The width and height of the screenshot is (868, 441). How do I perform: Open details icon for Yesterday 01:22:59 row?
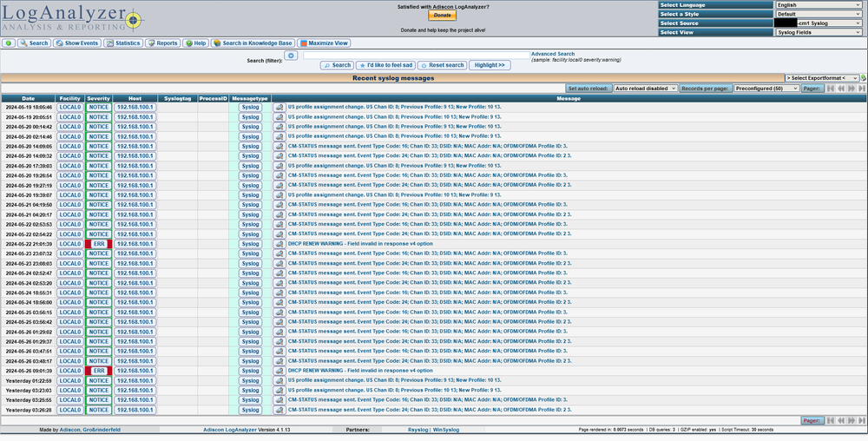pos(279,381)
